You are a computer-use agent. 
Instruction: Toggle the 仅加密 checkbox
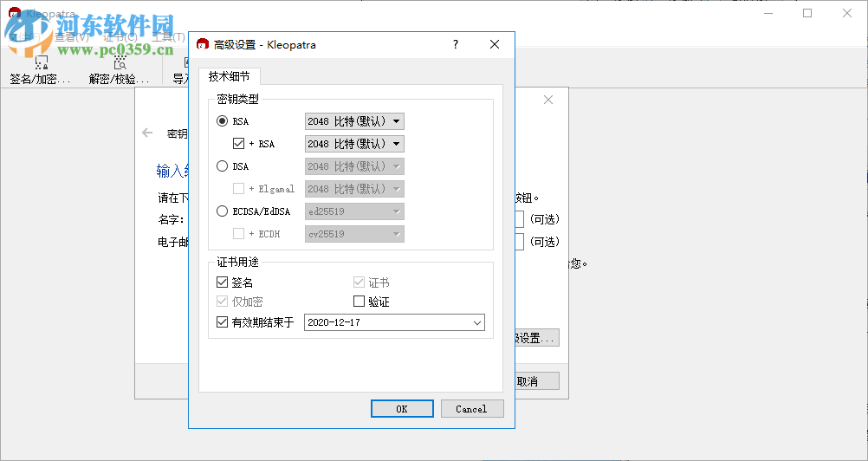(222, 302)
